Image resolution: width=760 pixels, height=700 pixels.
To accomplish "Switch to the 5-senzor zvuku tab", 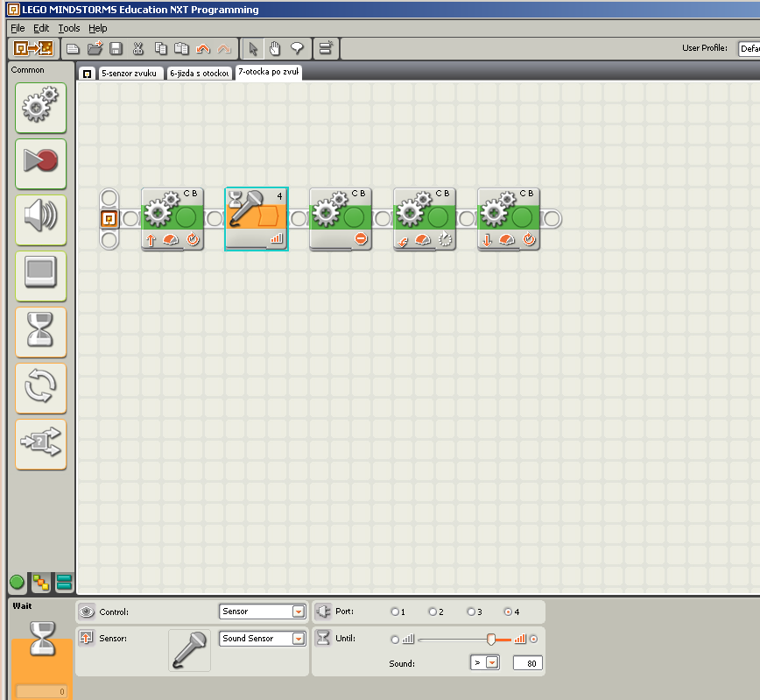I will [129, 74].
